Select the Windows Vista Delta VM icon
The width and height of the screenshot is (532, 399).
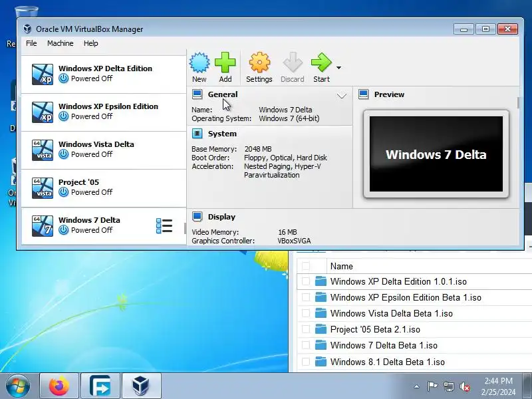[43, 150]
